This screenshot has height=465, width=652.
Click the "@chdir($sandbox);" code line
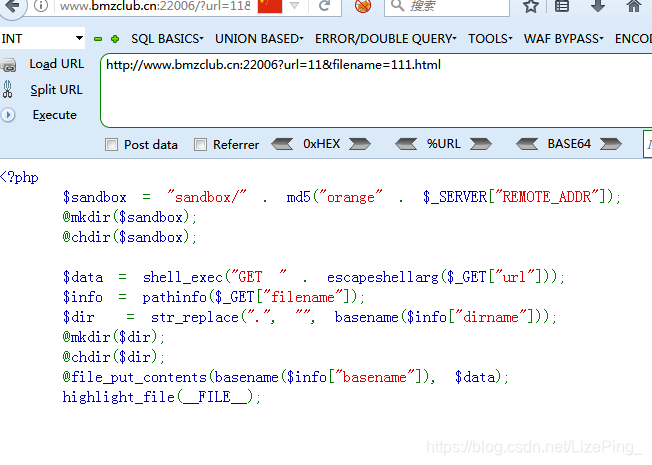click(129, 237)
